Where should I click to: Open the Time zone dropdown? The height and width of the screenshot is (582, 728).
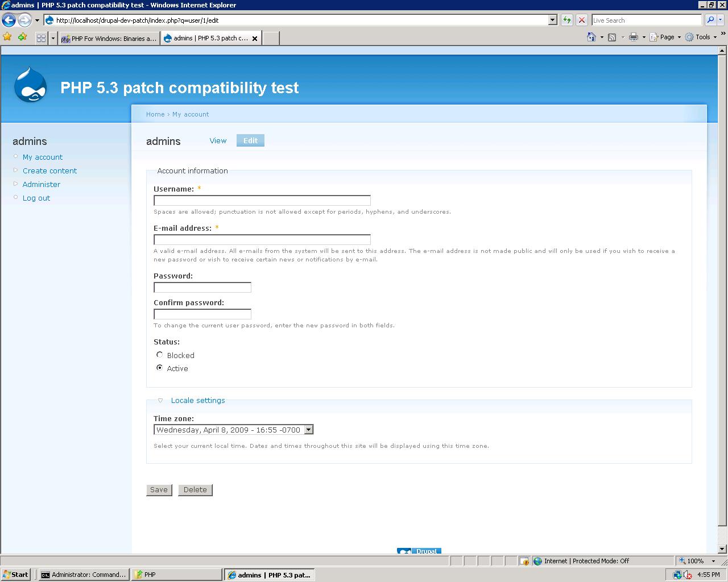tap(308, 430)
